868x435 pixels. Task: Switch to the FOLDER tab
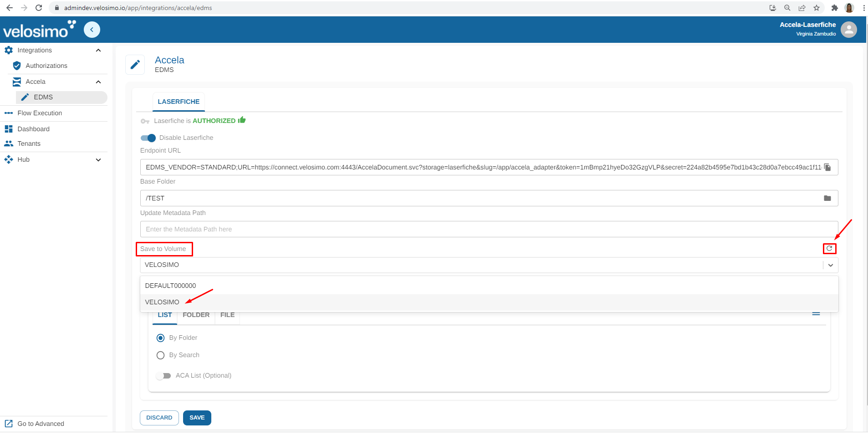tap(196, 315)
